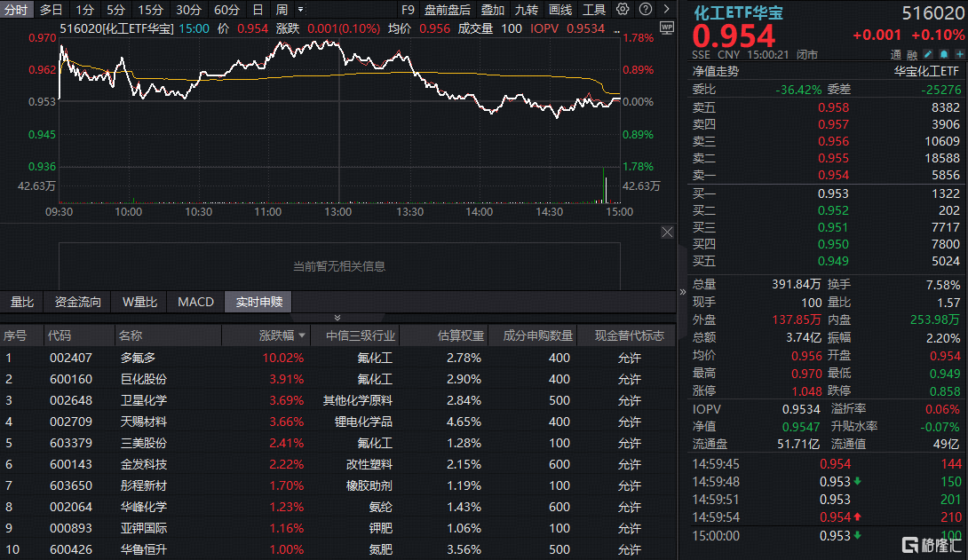Click the ellipsis after IOPV 0.9534
The image size is (968, 560).
616,29
